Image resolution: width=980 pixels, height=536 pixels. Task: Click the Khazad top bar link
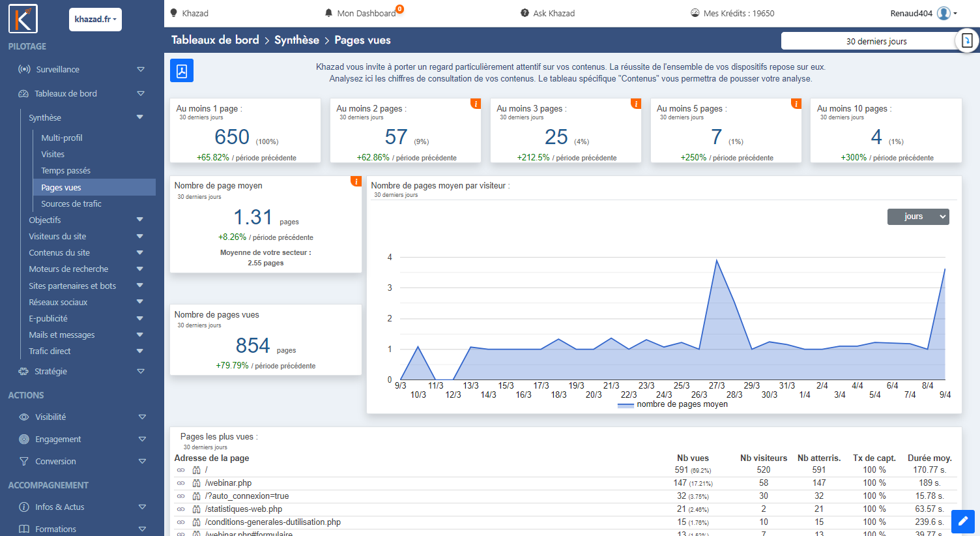(189, 13)
